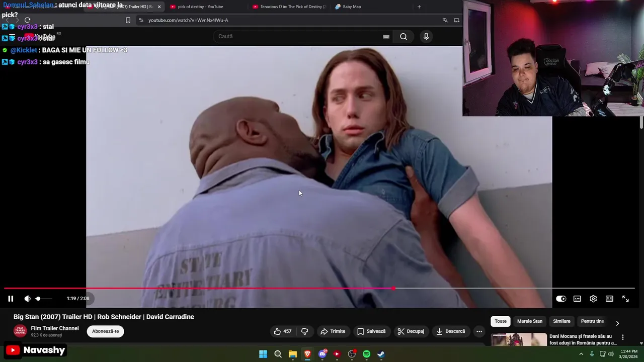Click the Decupaj clip button

[x=411, y=331]
